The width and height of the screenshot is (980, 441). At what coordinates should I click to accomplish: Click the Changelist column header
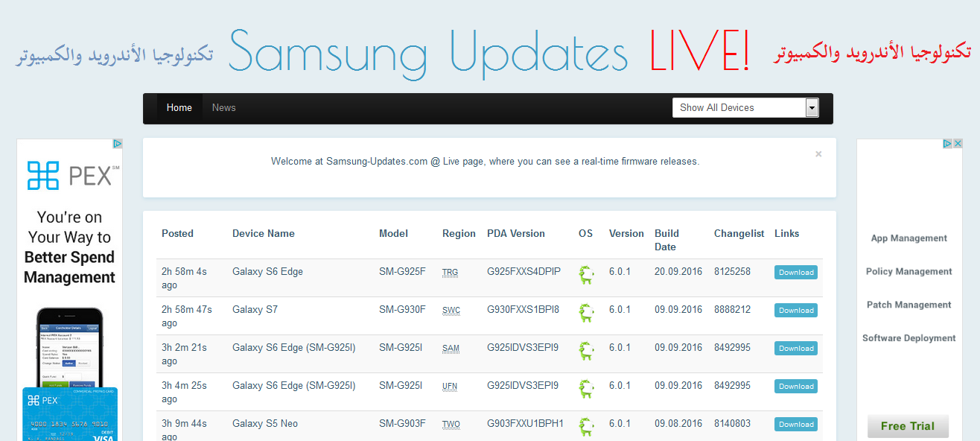pos(739,233)
